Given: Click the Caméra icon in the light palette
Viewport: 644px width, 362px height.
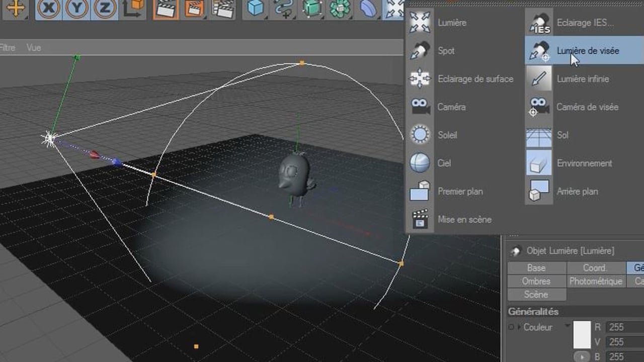Looking at the screenshot, I should [420, 107].
